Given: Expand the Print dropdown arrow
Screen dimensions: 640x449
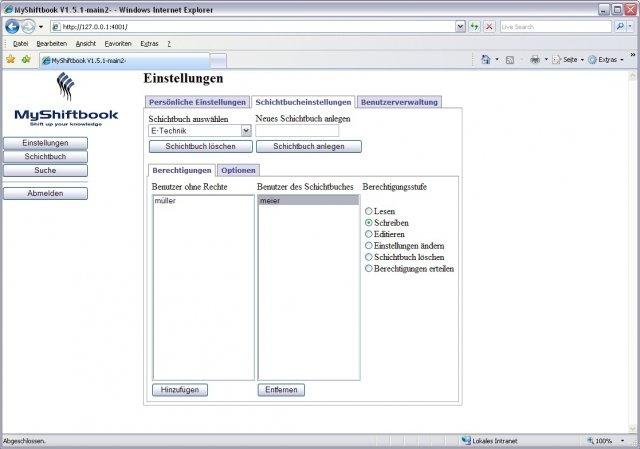Looking at the screenshot, I should tap(546, 60).
